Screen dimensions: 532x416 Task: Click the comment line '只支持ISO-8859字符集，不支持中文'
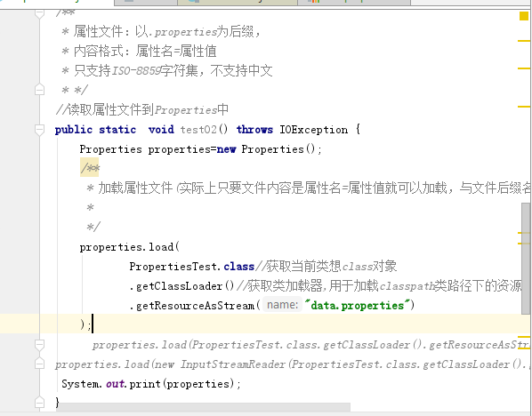click(173, 70)
